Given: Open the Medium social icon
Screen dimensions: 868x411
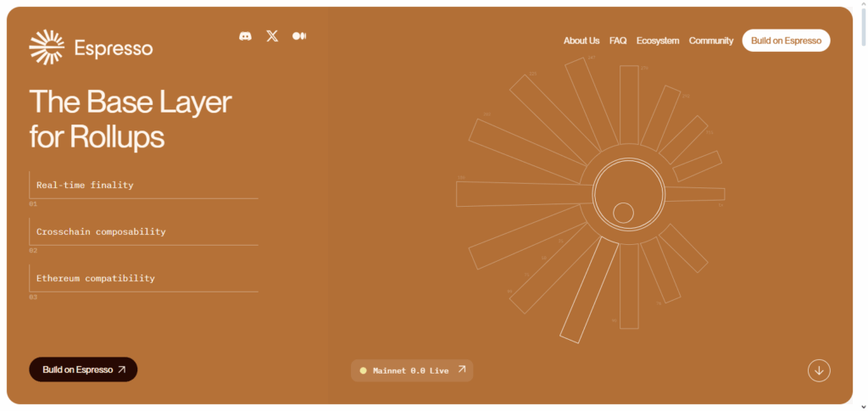Looking at the screenshot, I should pos(298,36).
